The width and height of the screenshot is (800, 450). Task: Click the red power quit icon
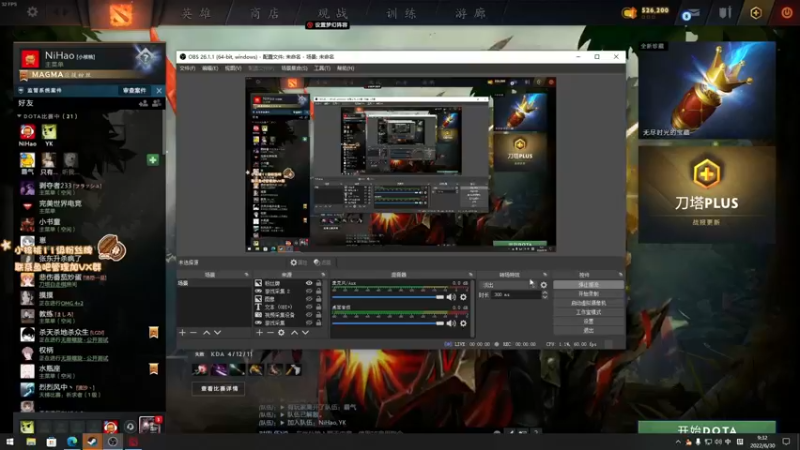(x=787, y=12)
